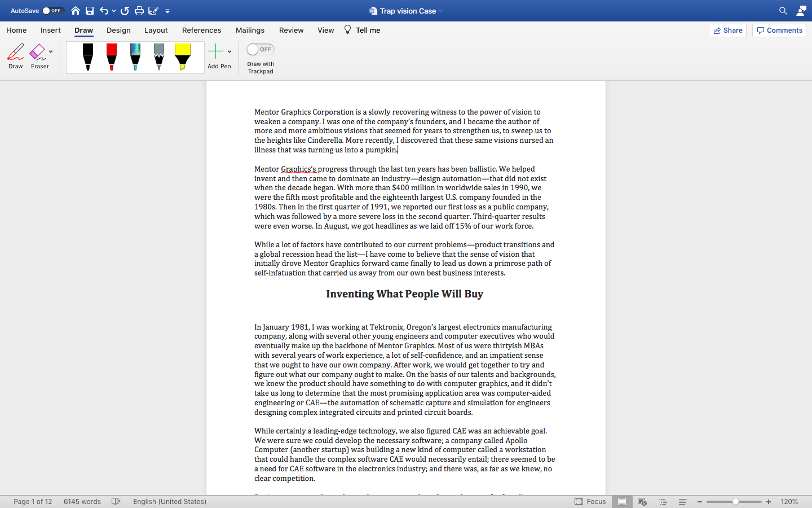Zoom out with the minus icon
This screenshot has width=812, height=508.
tap(700, 502)
